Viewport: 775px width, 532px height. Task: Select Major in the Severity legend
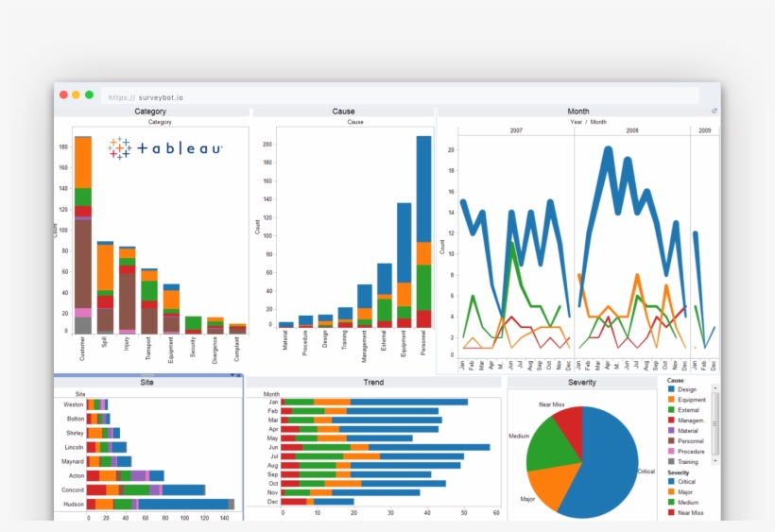[680, 492]
